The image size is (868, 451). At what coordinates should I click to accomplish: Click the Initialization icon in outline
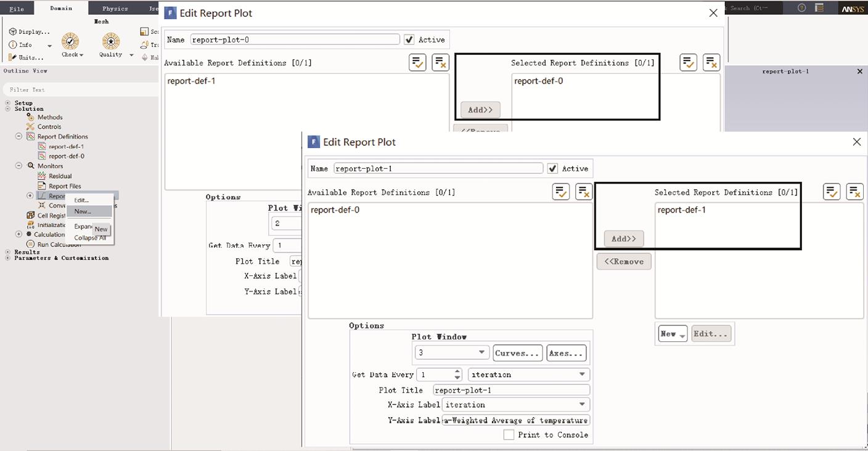coord(30,225)
